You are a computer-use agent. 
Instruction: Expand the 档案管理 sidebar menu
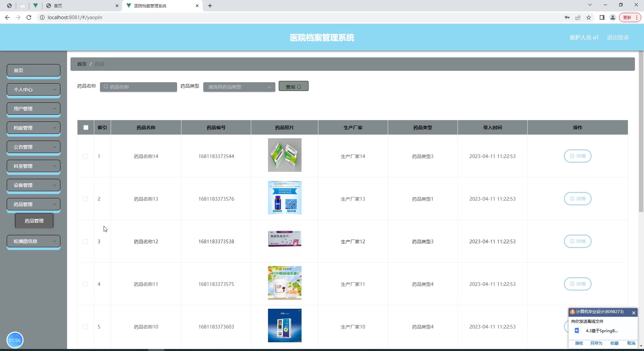pos(34,128)
